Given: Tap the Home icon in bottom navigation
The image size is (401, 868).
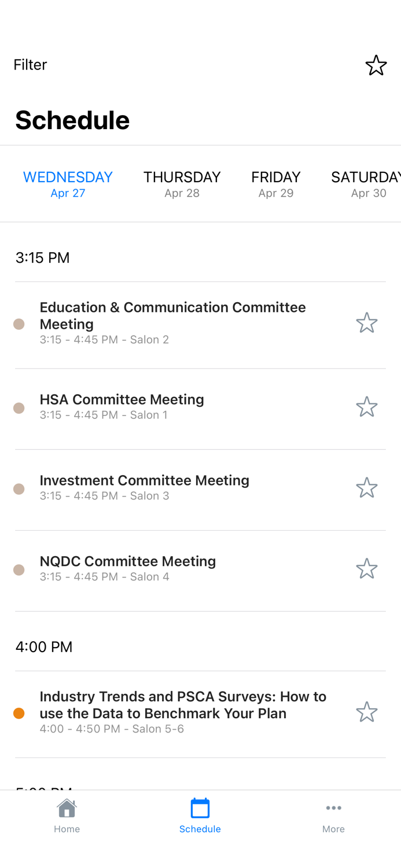Looking at the screenshot, I should point(67,813).
